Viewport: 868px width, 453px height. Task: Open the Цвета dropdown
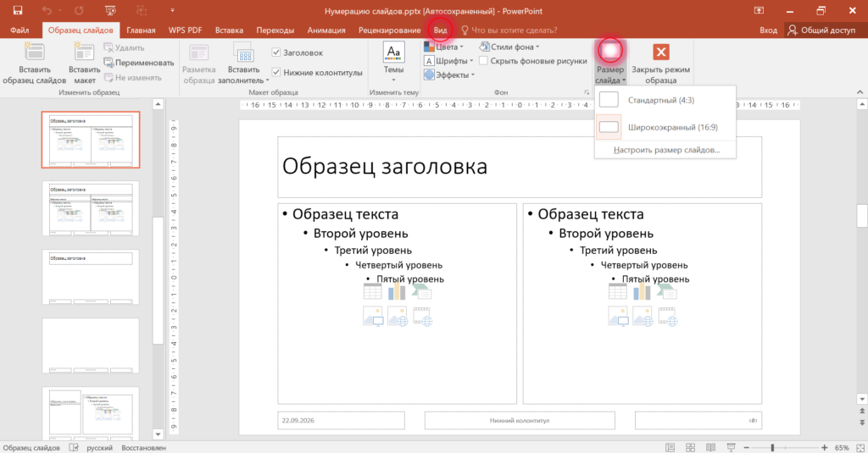(x=443, y=47)
